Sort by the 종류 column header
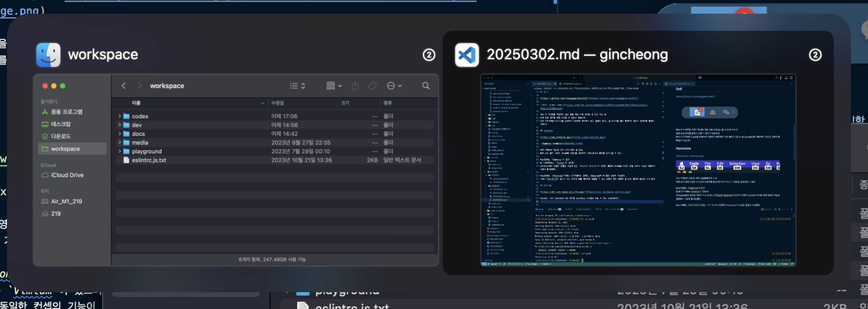The image size is (868, 309). 388,103
